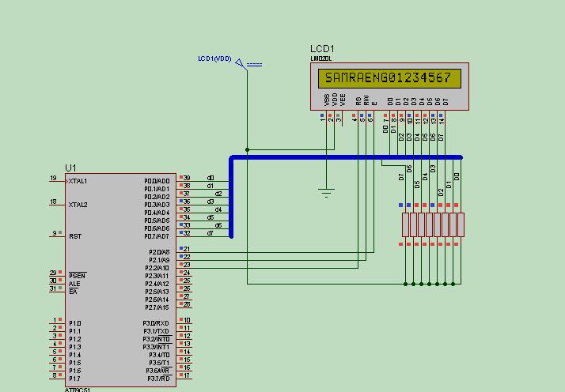
Task: Click pin number 21 on U1
Action: click(x=187, y=249)
